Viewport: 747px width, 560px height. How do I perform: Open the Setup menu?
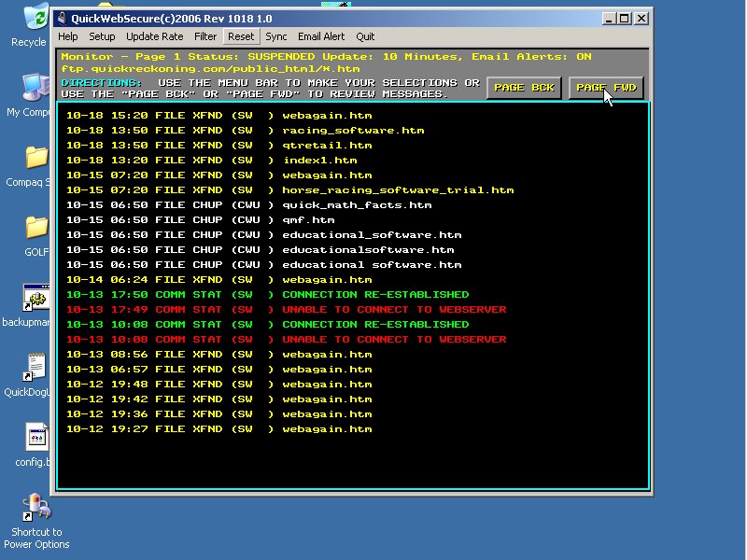click(102, 36)
